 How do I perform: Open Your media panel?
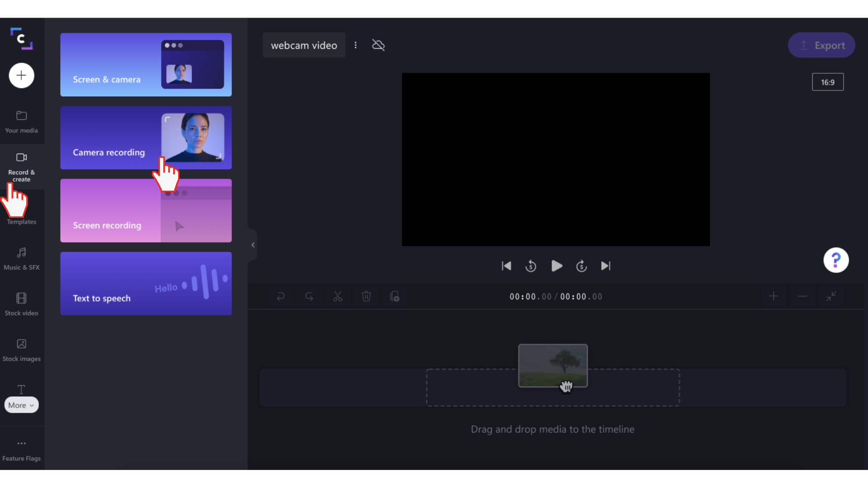(21, 122)
